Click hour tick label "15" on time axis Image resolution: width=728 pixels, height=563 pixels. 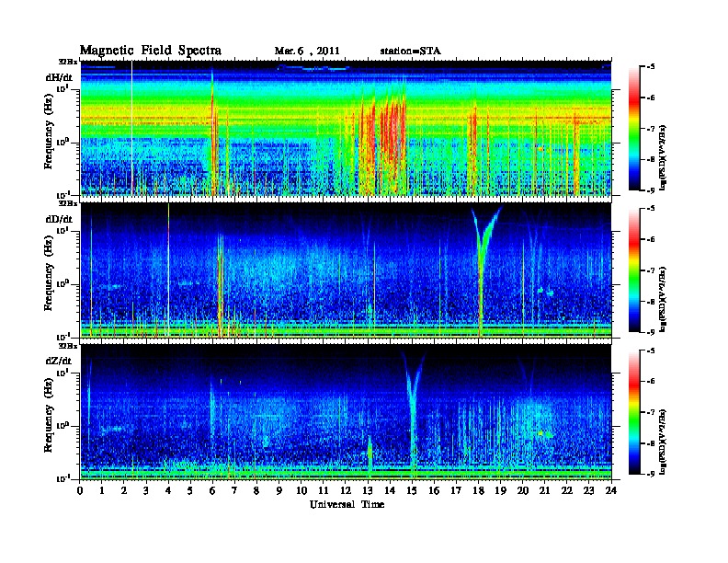click(x=412, y=490)
